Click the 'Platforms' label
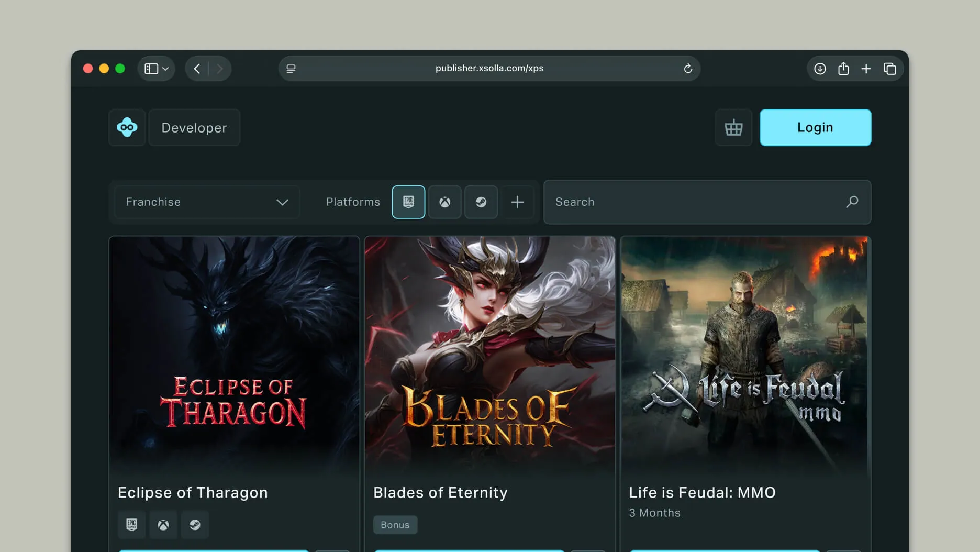Screen dimensions: 980x552 [353, 202]
